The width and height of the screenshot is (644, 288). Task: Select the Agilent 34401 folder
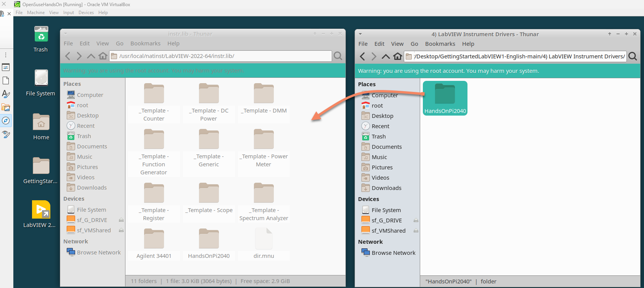[x=154, y=244]
